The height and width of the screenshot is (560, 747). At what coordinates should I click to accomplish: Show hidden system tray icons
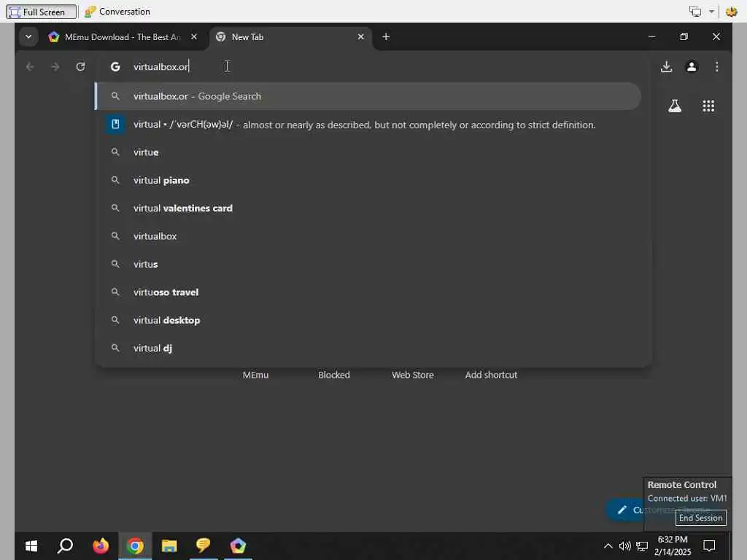tap(608, 545)
